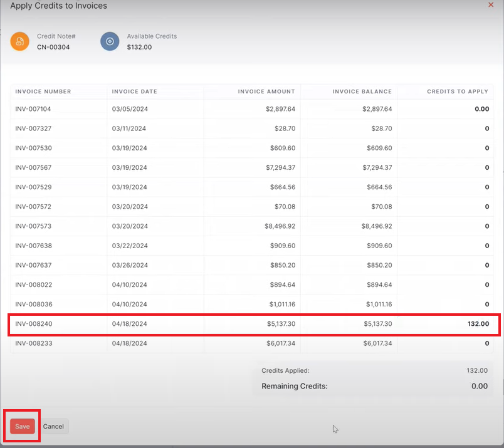Click the Invoice Number column header
504x448 pixels.
pyautogui.click(x=43, y=91)
